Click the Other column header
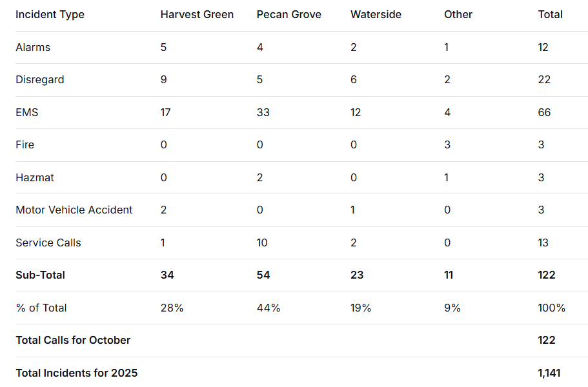The image size is (588, 387). (458, 14)
